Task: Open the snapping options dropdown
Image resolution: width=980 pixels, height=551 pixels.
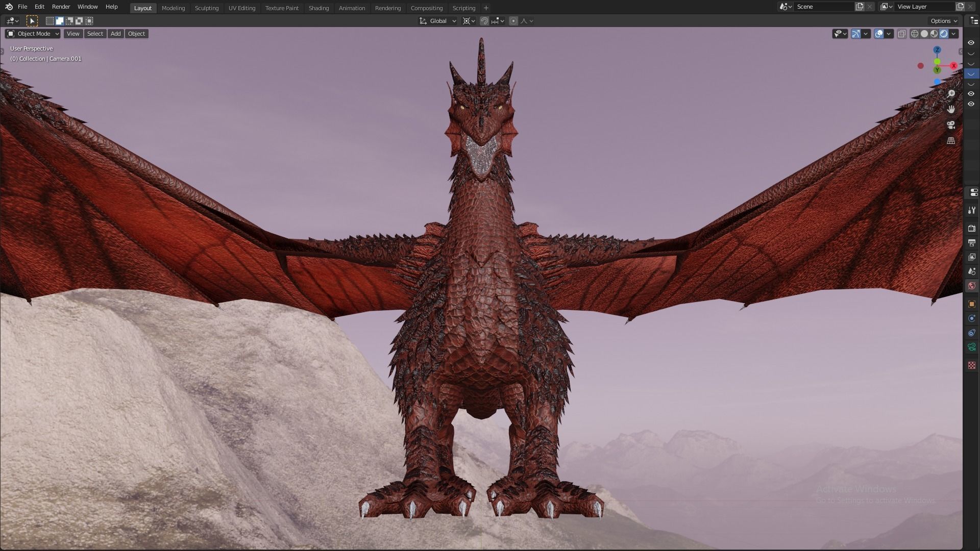Action: pyautogui.click(x=498, y=21)
